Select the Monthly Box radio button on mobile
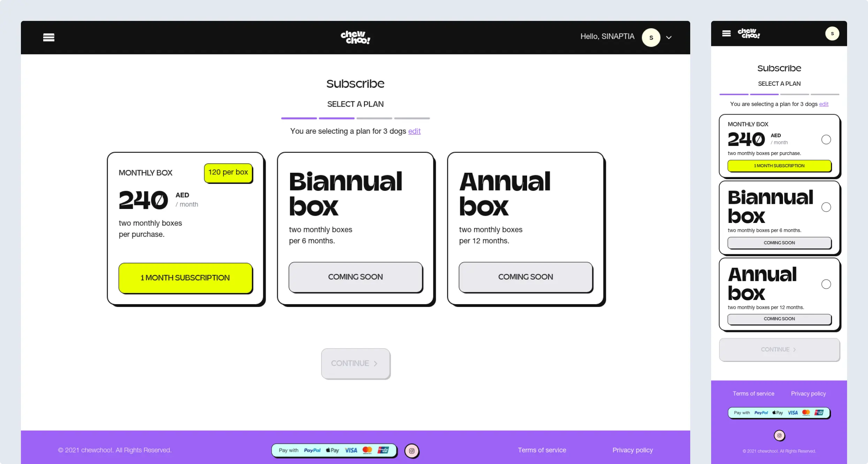The width and height of the screenshot is (868, 464). pos(826,139)
